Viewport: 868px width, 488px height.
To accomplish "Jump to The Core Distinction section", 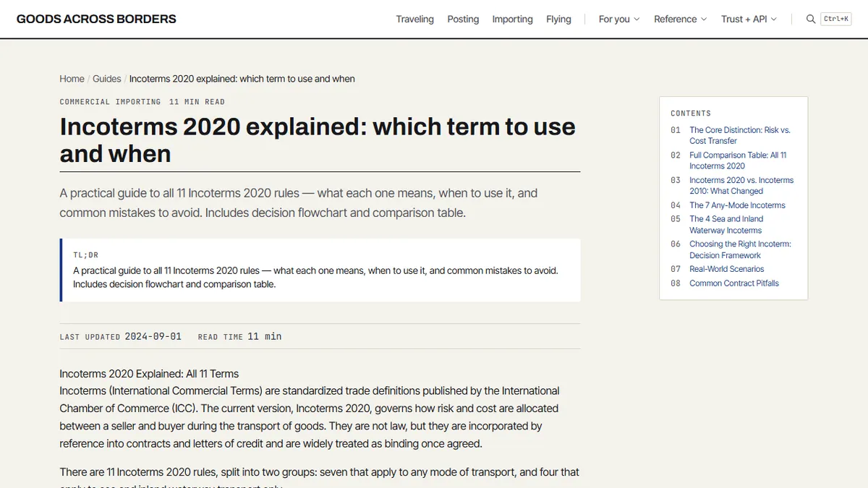I will point(740,135).
